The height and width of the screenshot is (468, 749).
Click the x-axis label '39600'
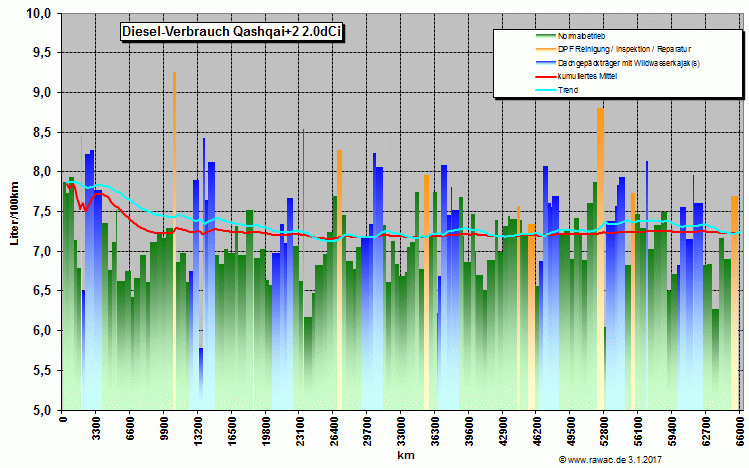469,431
